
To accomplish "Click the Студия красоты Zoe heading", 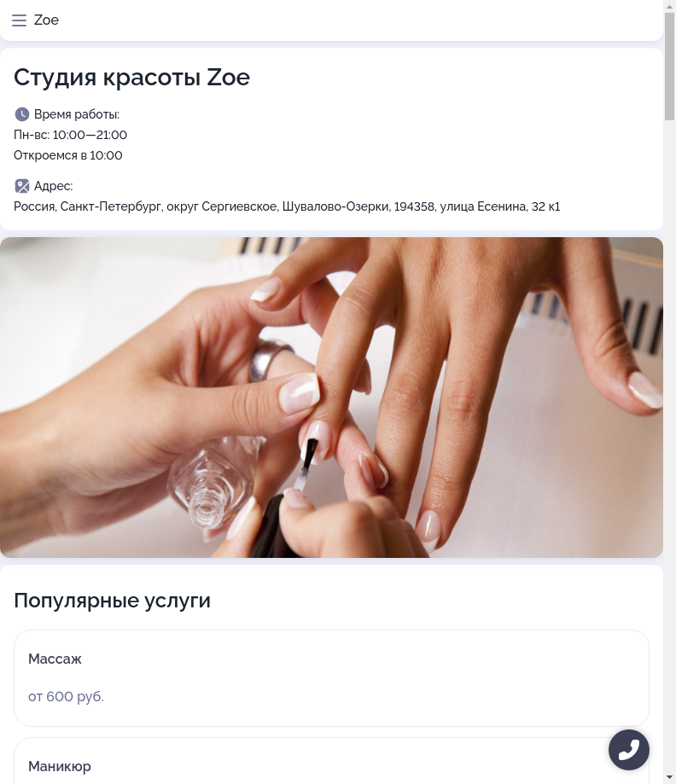I will tap(131, 78).
